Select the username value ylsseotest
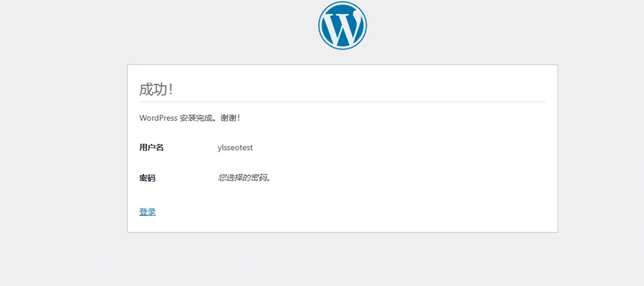The width and height of the screenshot is (644, 286). coord(235,148)
